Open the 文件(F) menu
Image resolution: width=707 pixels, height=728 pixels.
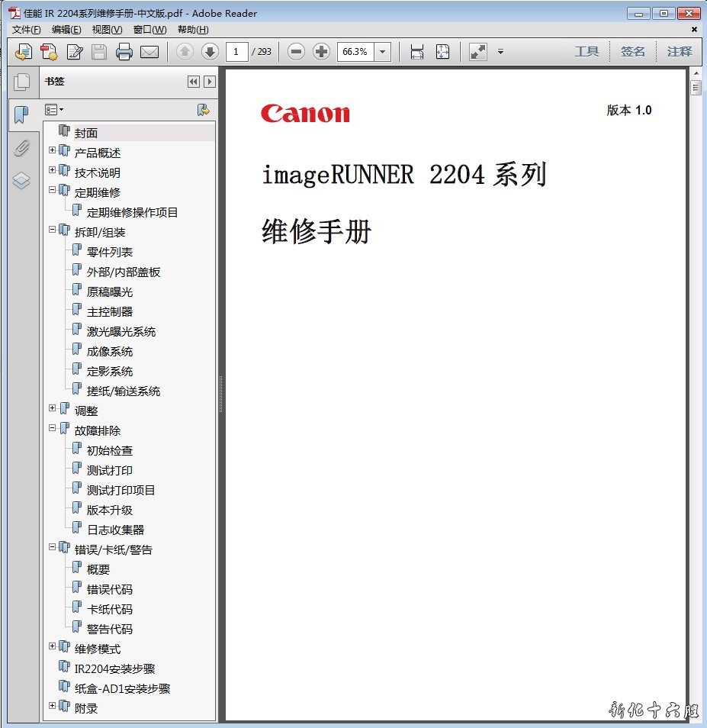[x=27, y=30]
